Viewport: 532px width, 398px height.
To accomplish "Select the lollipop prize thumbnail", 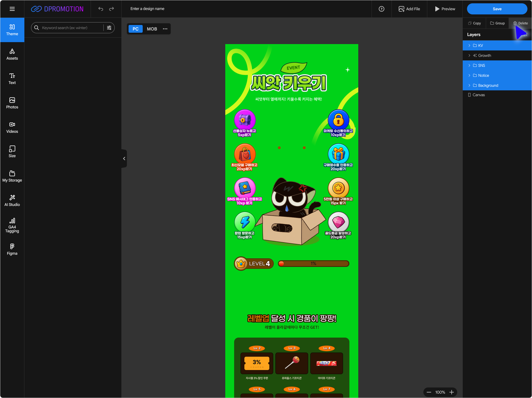I will click(x=292, y=363).
